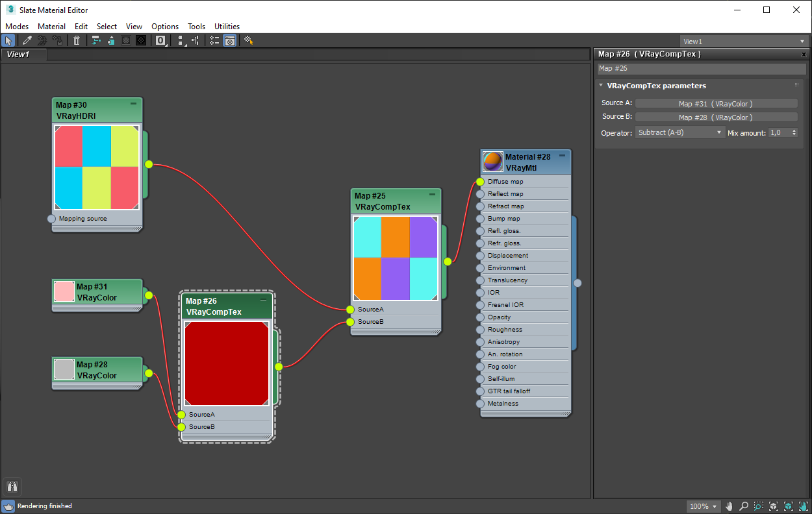Viewport: 812px width, 514px height.
Task: Select the Pan hand tool at bottom right
Action: tap(729, 506)
